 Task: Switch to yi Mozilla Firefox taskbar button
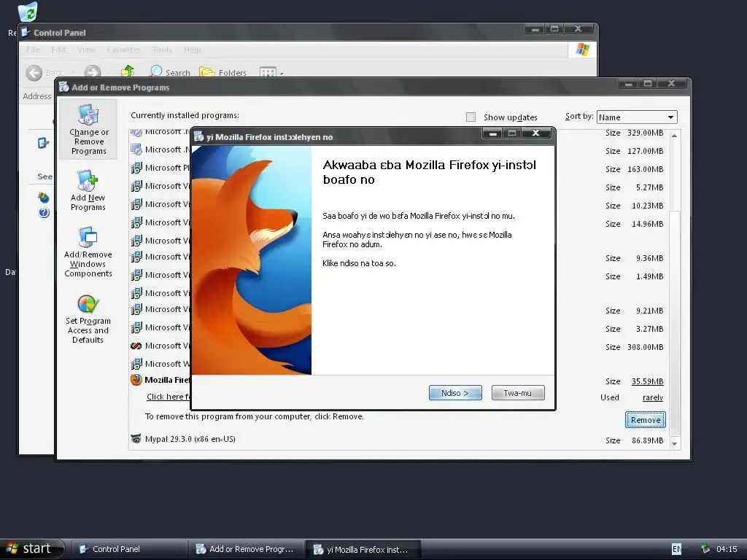[x=363, y=549]
